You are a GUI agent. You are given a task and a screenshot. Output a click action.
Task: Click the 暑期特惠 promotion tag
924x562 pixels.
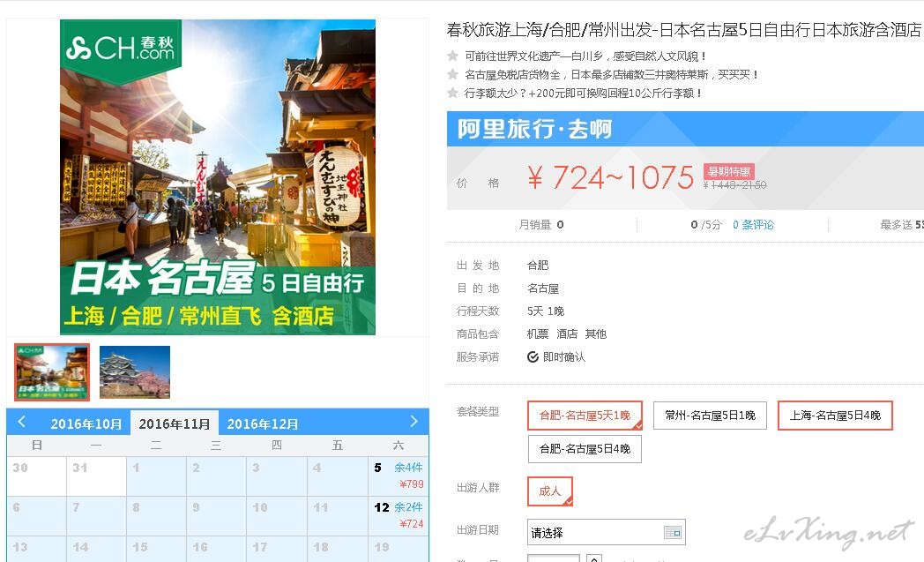729,172
